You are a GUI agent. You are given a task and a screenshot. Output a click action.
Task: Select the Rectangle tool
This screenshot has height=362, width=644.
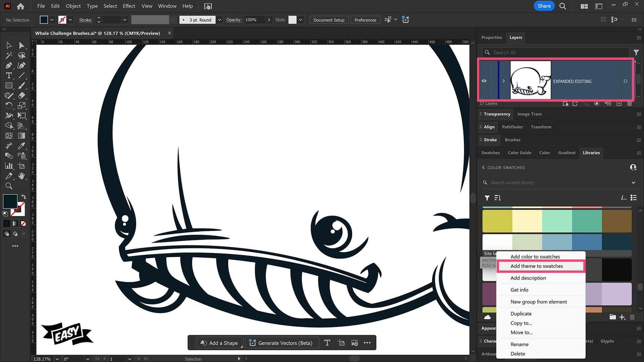click(x=9, y=85)
